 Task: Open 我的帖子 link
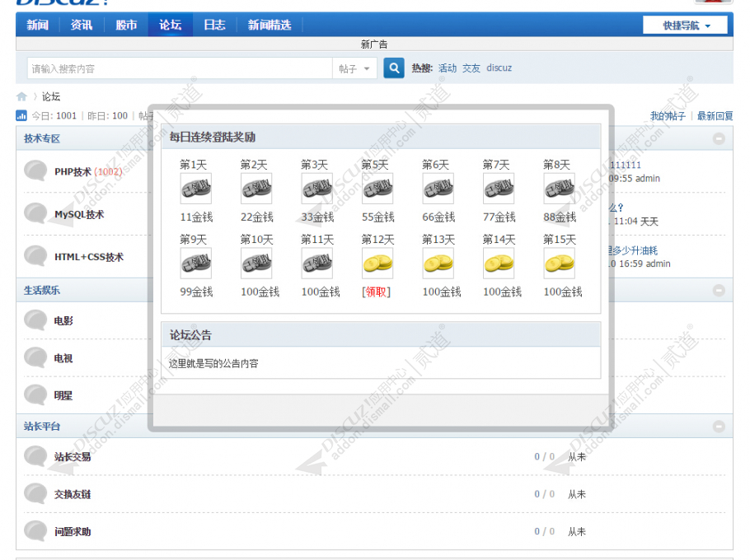coord(668,115)
